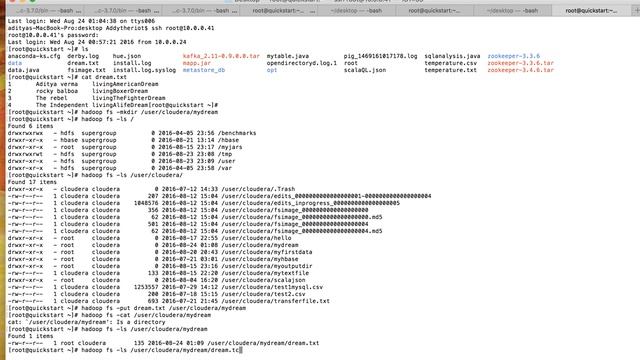The width and height of the screenshot is (640, 360).
Task: Select the hadoop fs -mkdir command line
Action: click(149, 112)
